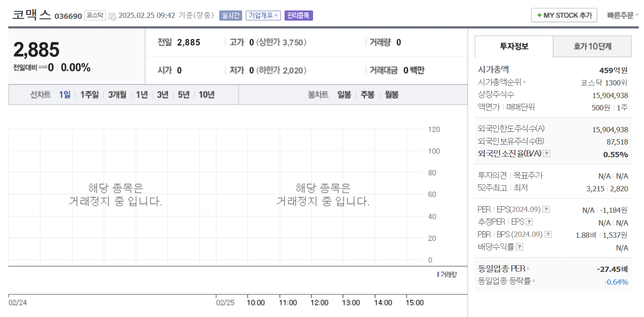Expand the 빠른주문 dropdown
This screenshot has height=317, width=644.
[623, 14]
